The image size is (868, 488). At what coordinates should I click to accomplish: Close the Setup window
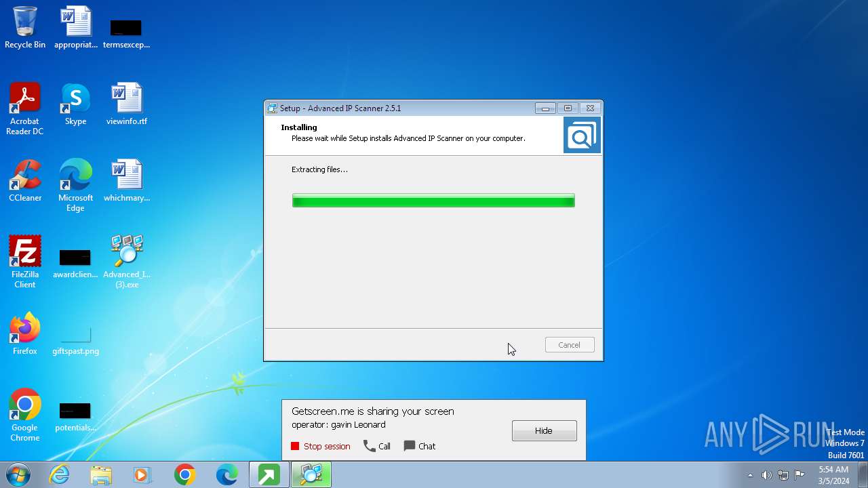(590, 108)
